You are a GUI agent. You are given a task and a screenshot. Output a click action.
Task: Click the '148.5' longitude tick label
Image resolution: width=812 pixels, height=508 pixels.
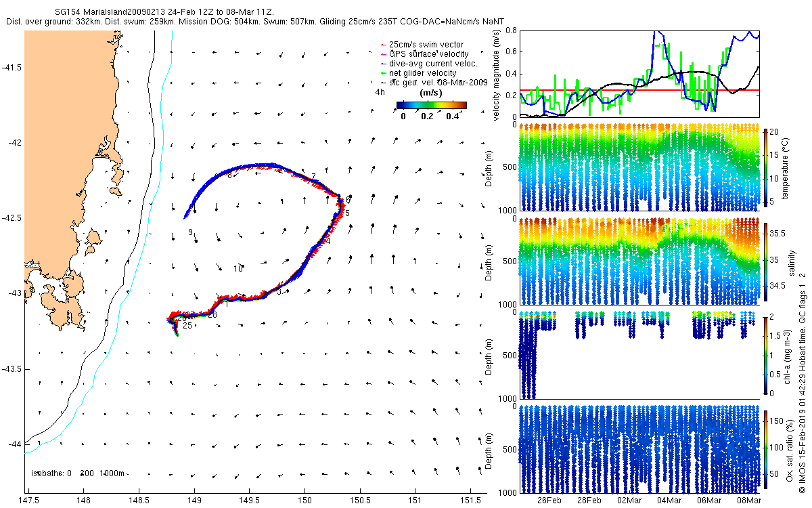[139, 499]
